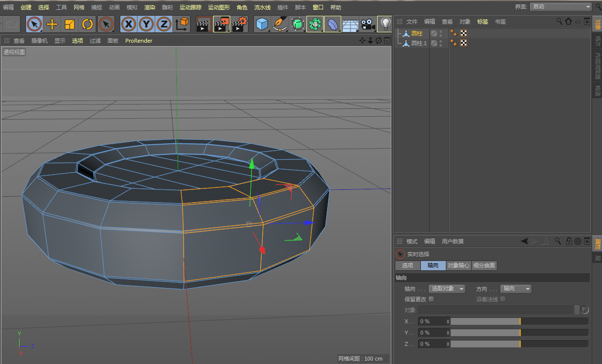
Task: Select the Move tool in the toolbar
Action: click(x=52, y=24)
